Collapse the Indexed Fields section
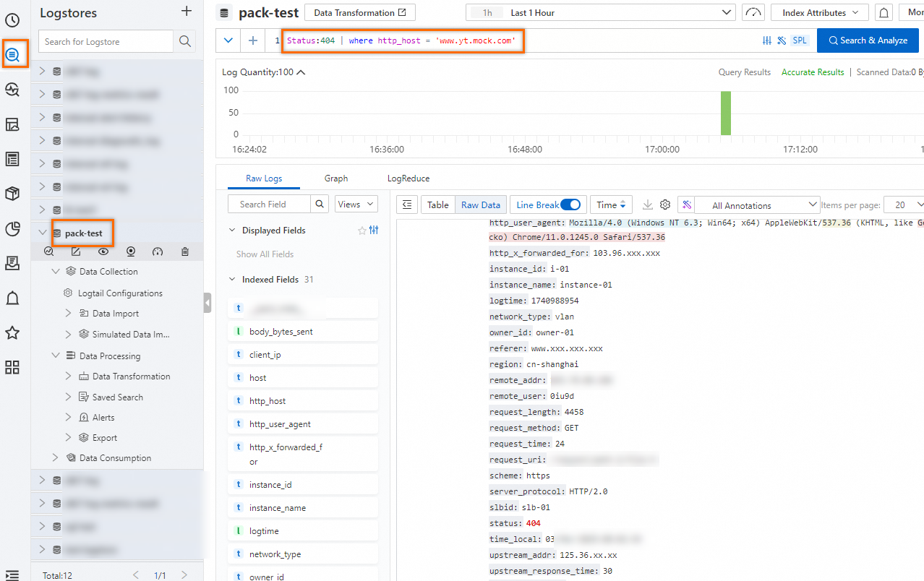924x581 pixels. pos(232,280)
